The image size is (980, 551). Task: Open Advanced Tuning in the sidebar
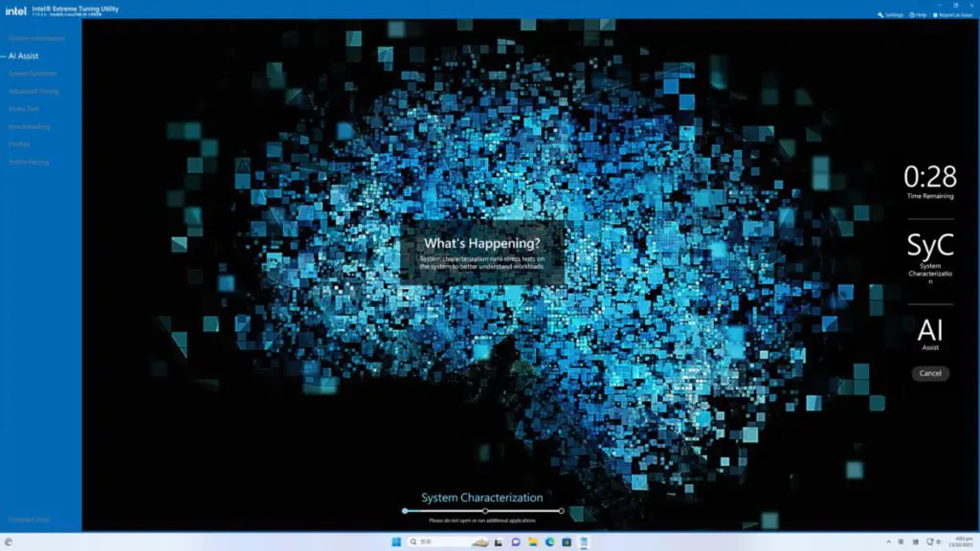pos(33,92)
